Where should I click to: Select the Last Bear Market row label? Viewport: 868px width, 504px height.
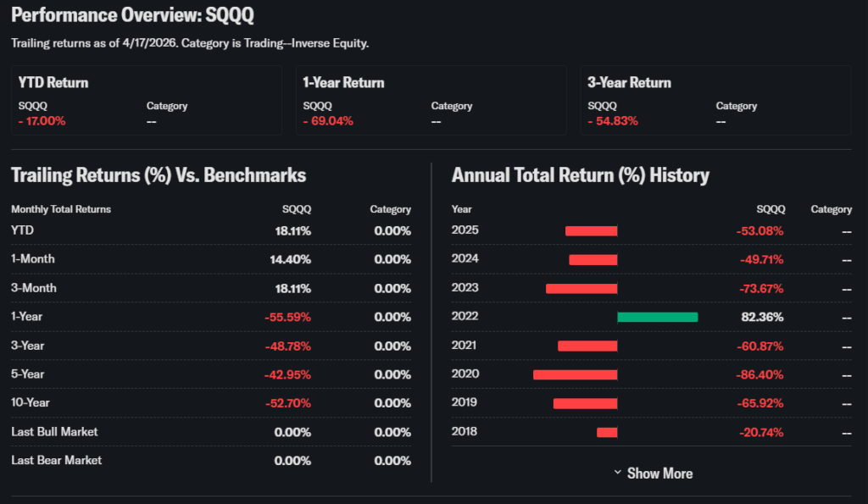(x=56, y=461)
